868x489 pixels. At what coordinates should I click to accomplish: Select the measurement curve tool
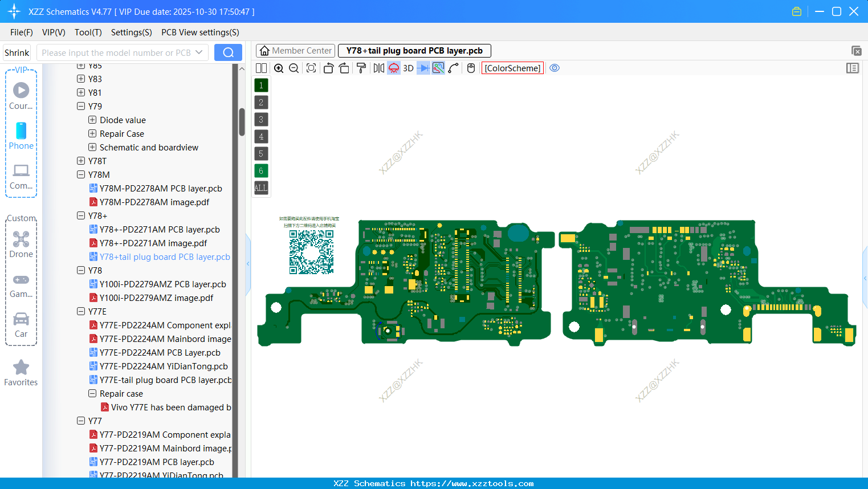[x=453, y=68]
